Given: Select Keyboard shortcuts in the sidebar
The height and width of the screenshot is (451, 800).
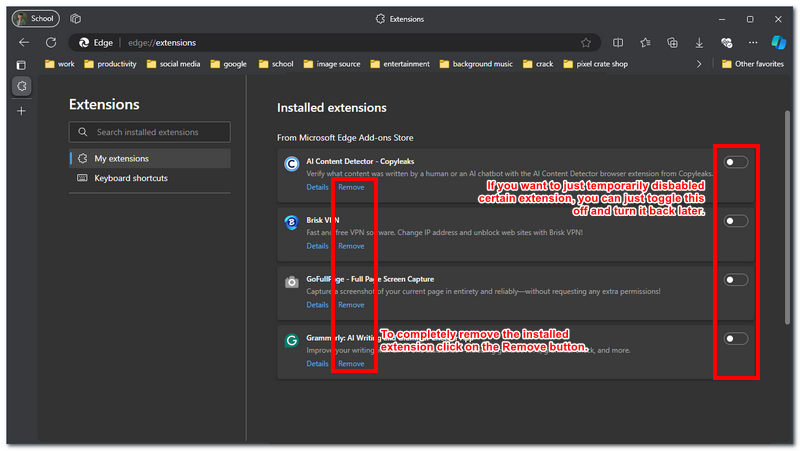Looking at the screenshot, I should [130, 178].
